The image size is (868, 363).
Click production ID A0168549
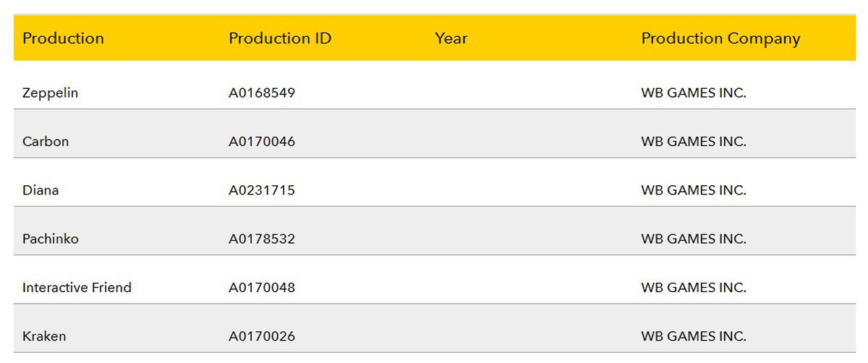[262, 93]
